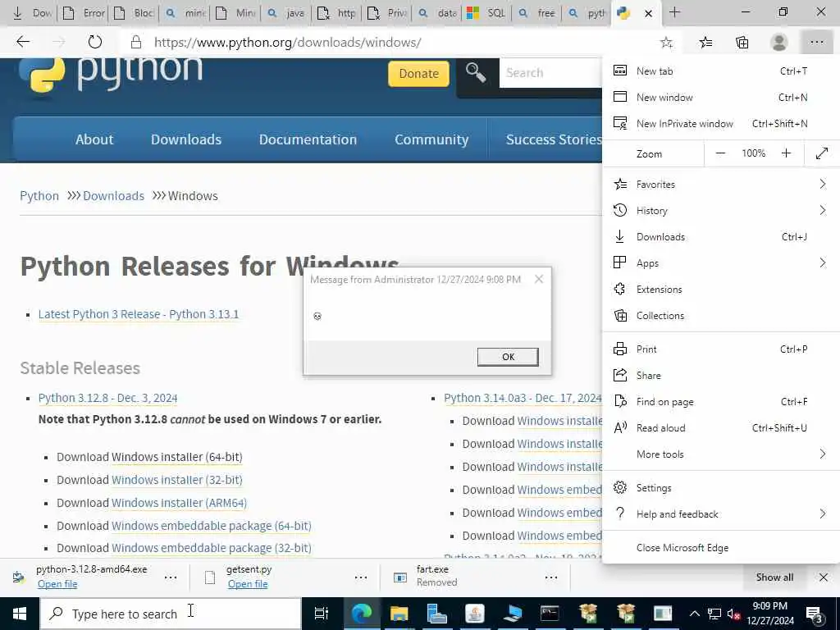Open Community in the site nav
Image resolution: width=840 pixels, height=630 pixels.
[431, 139]
